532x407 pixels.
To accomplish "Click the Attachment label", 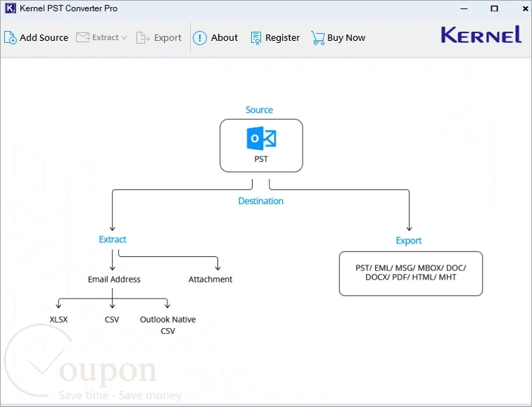I will coord(210,280).
